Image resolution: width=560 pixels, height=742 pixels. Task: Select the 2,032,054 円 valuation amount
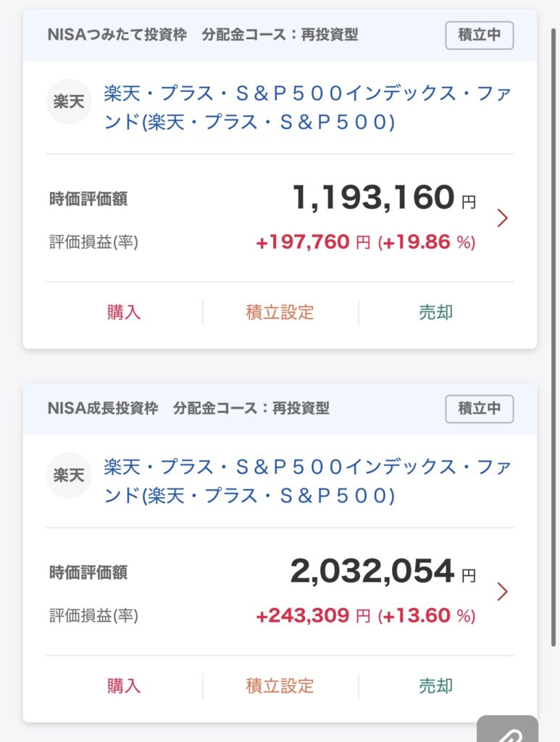(383, 572)
